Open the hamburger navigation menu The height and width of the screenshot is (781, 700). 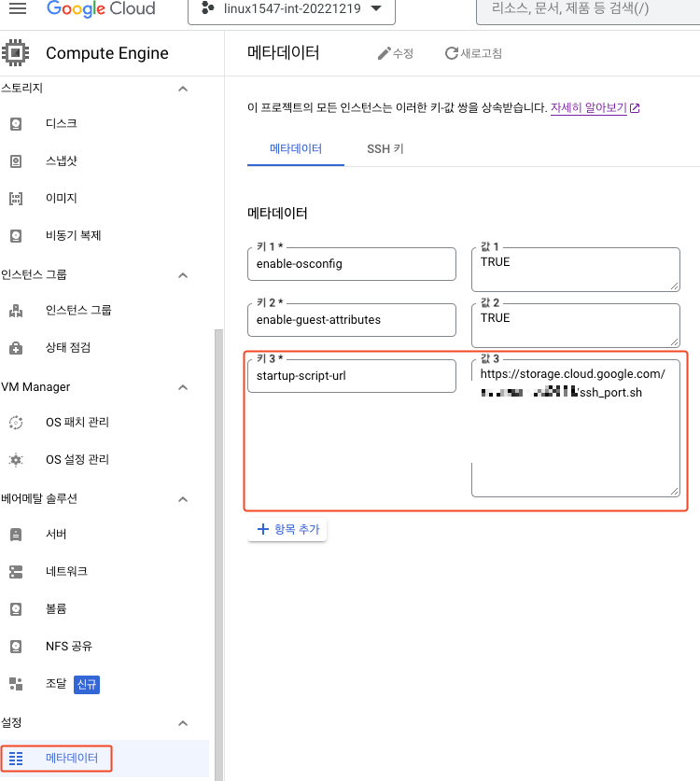(18, 8)
